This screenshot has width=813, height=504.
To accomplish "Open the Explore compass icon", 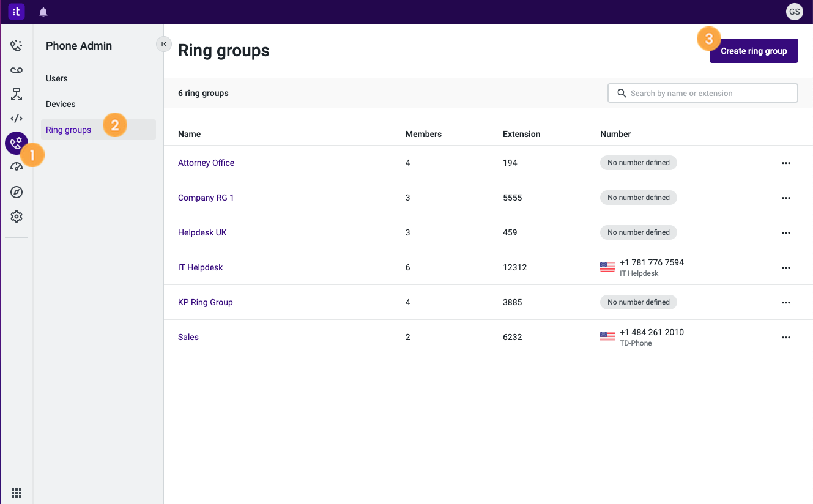I will 17,191.
